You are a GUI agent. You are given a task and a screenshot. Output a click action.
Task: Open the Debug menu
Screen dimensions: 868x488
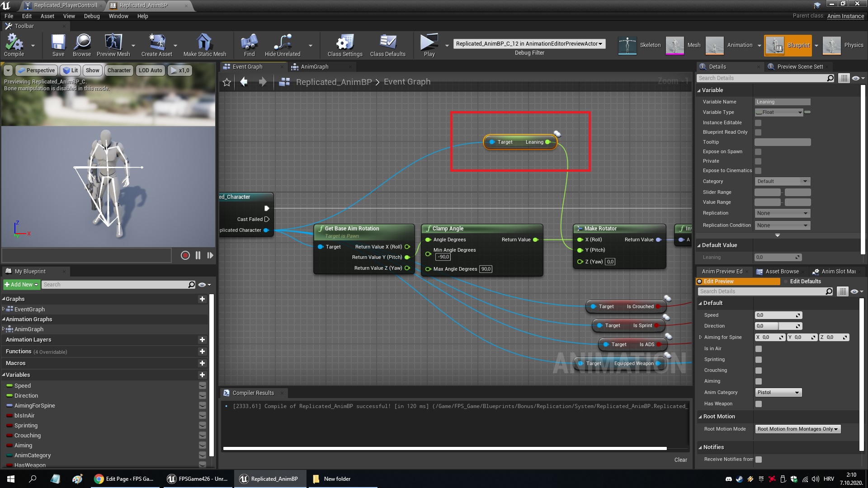(x=92, y=16)
